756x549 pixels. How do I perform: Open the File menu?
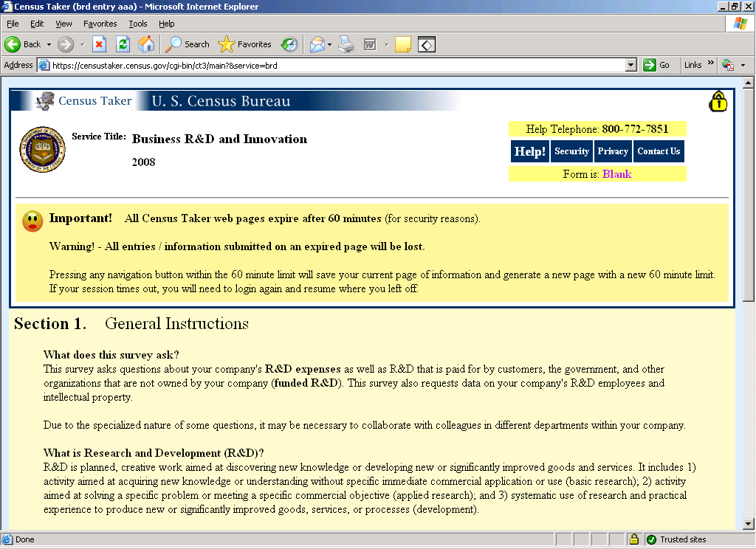[x=13, y=24]
